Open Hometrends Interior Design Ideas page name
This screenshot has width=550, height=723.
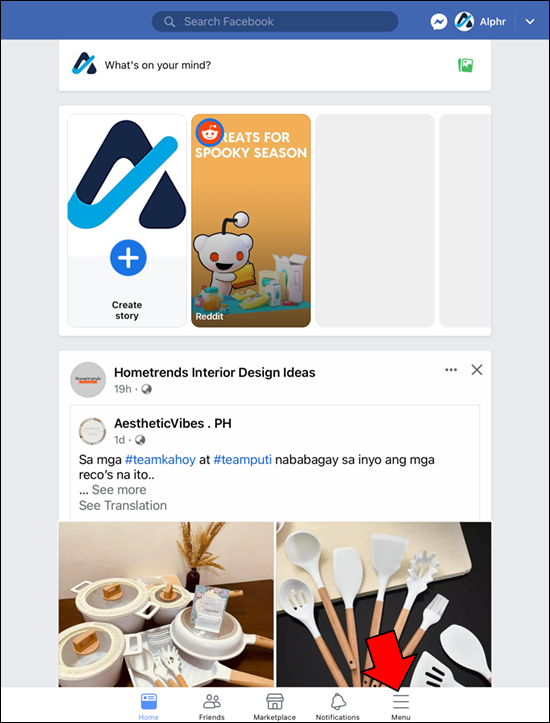click(215, 373)
